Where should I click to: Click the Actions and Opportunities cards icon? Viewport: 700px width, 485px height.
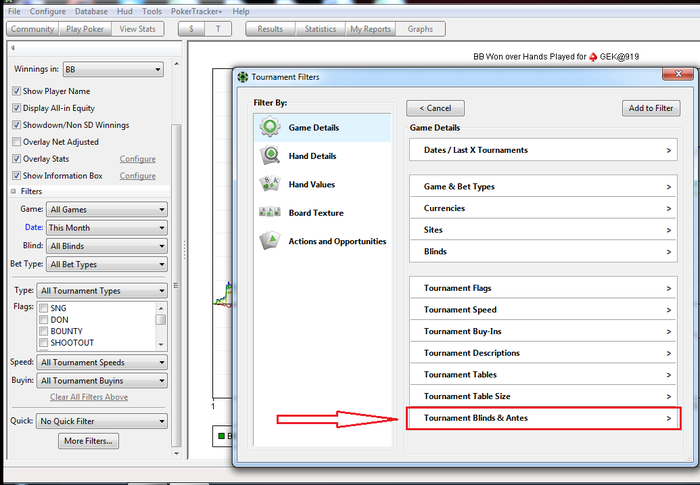(270, 241)
